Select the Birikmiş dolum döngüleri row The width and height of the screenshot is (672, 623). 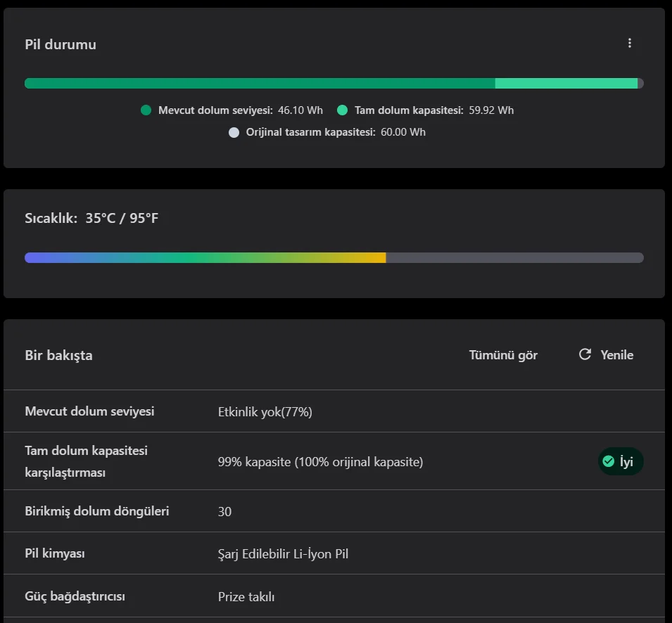[x=96, y=511]
